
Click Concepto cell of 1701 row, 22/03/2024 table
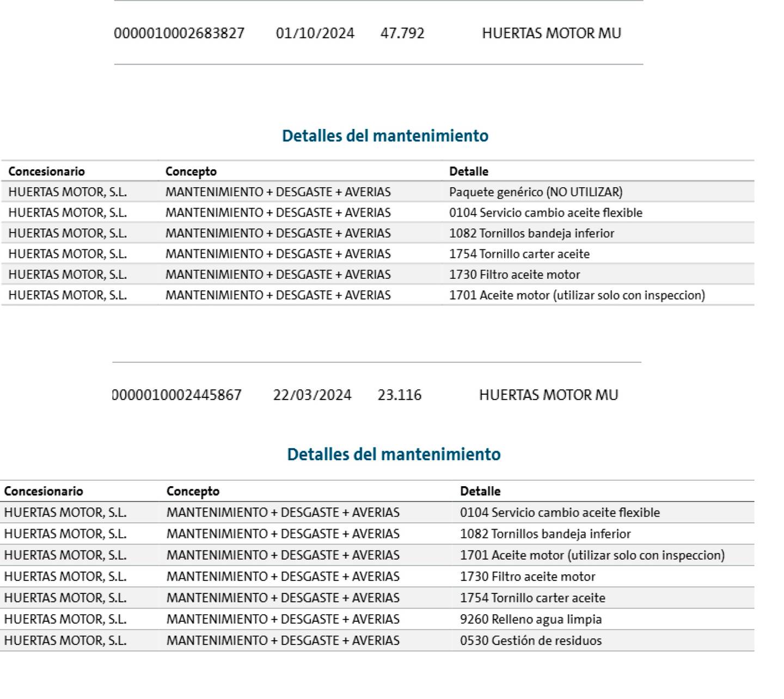[283, 555]
